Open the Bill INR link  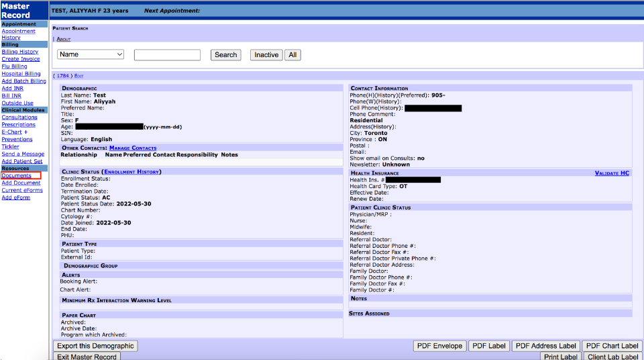pyautogui.click(x=11, y=95)
